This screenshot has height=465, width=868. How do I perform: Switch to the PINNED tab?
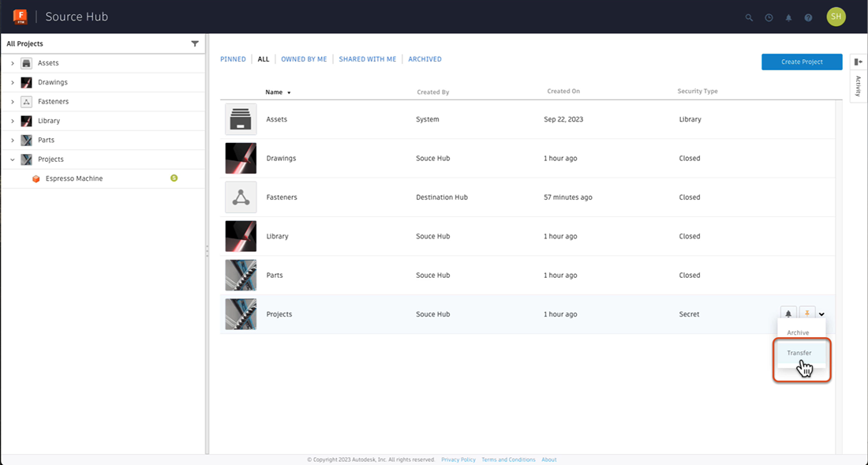click(x=233, y=59)
